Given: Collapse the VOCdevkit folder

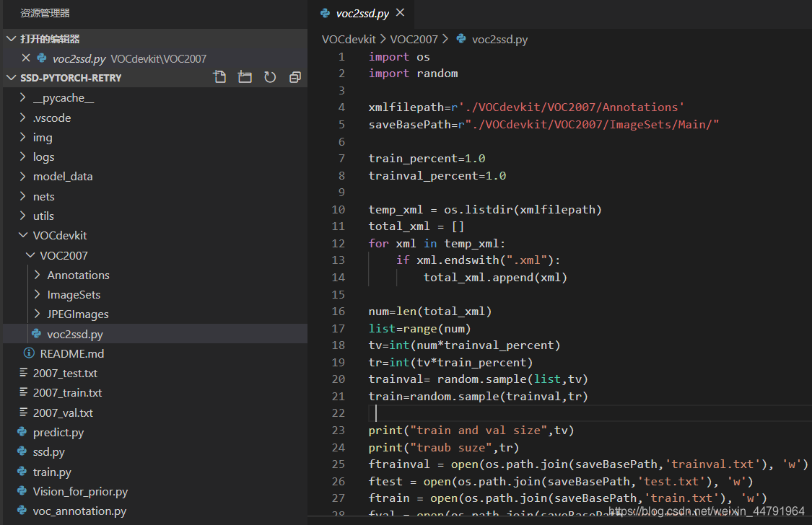Looking at the screenshot, I should 23,235.
